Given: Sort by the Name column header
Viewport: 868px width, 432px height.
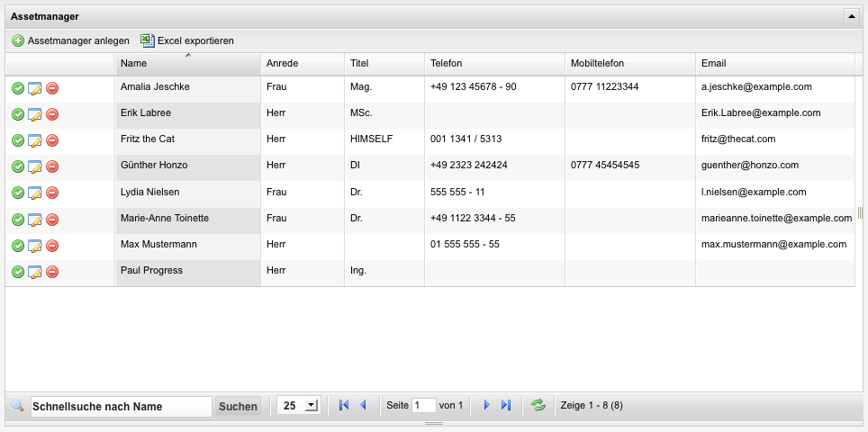Looking at the screenshot, I should tap(188, 64).
